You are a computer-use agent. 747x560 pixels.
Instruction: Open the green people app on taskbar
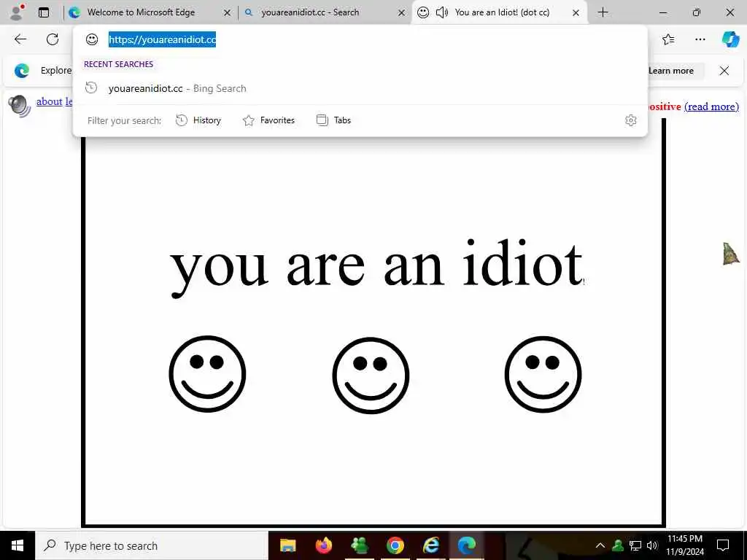359,545
